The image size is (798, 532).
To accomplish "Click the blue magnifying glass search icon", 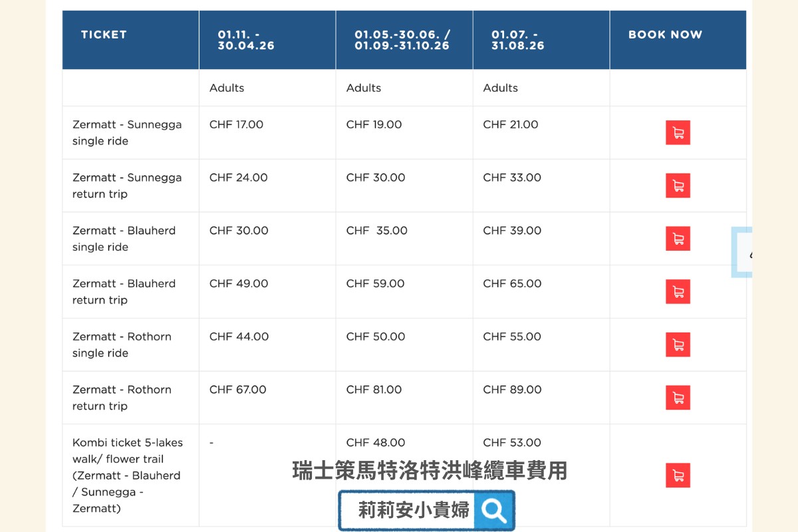I will coord(494,510).
